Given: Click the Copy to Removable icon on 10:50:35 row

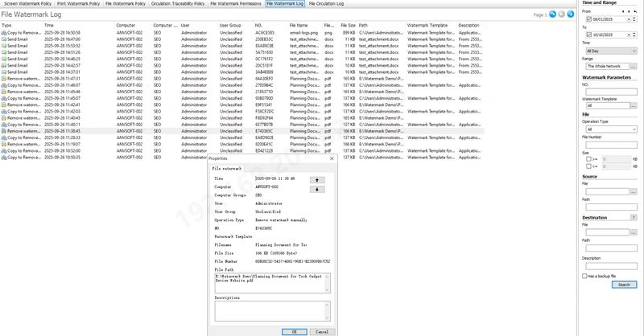Looking at the screenshot, I should click(x=4, y=158).
